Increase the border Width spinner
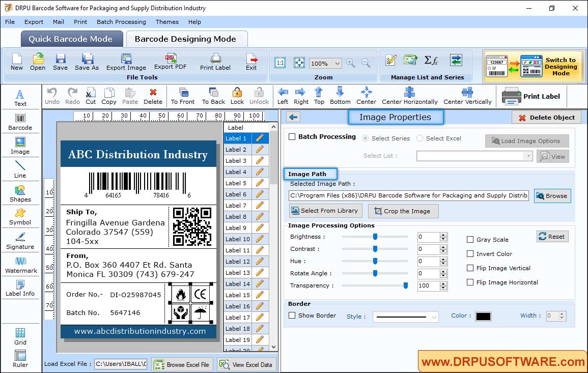 [x=562, y=314]
